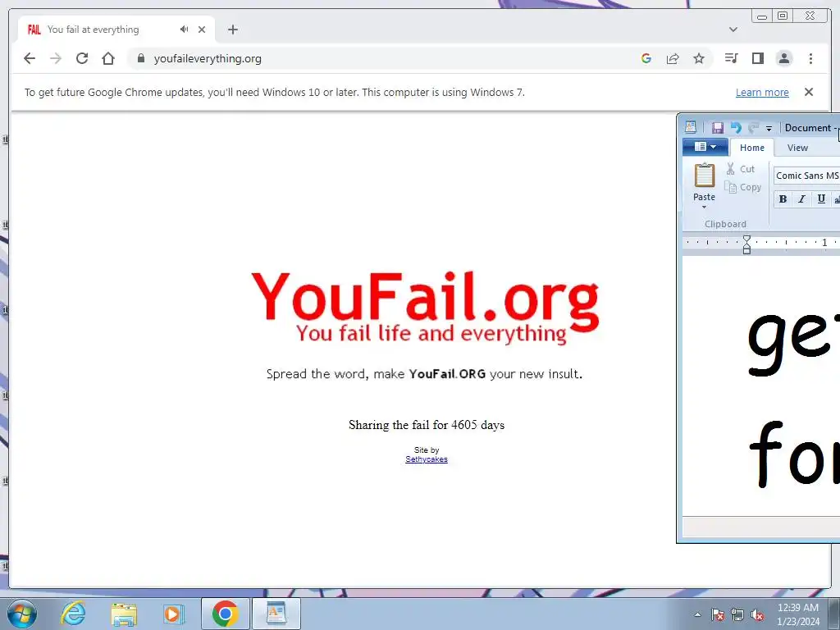Redo in WordPad quick access toolbar
840x630 pixels.
[x=754, y=127]
